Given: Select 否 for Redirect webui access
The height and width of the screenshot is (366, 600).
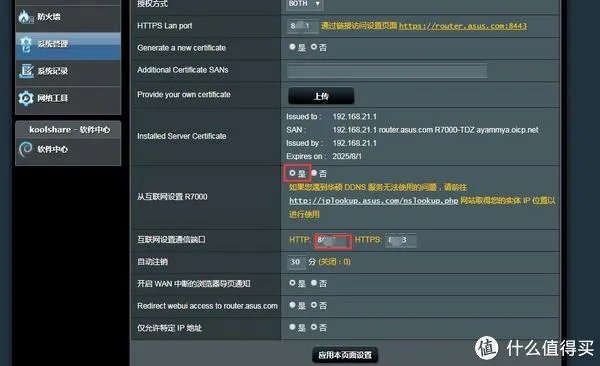Looking at the screenshot, I should tap(314, 305).
